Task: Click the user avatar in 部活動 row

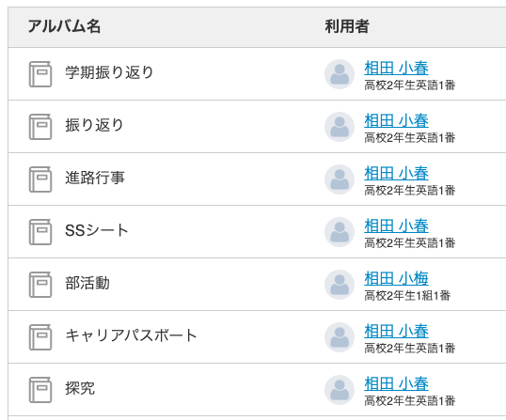Action: [340, 285]
